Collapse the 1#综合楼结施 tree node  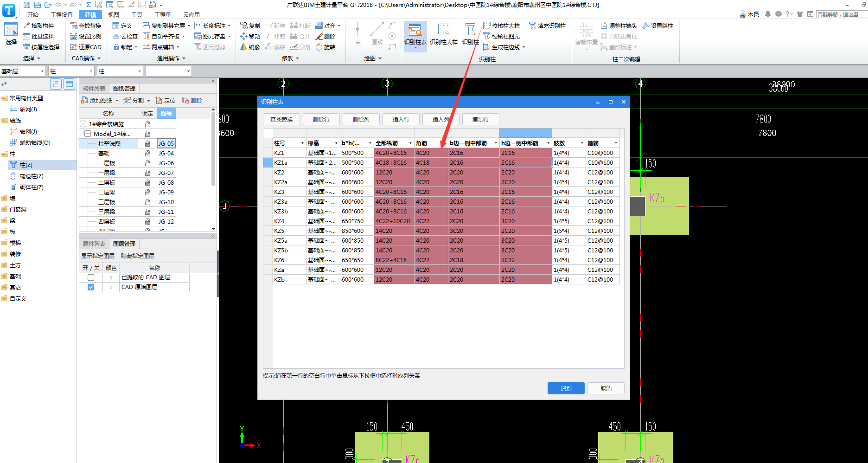coord(83,124)
